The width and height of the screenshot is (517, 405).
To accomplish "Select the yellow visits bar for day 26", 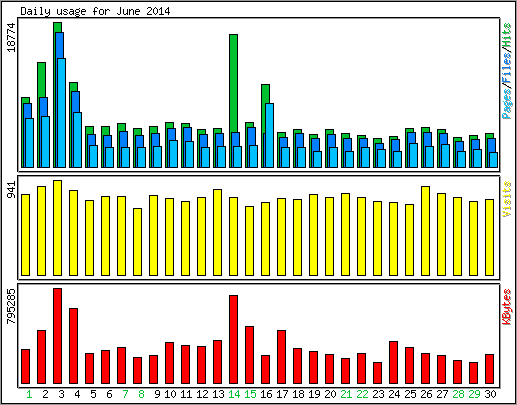I will pos(425,231).
